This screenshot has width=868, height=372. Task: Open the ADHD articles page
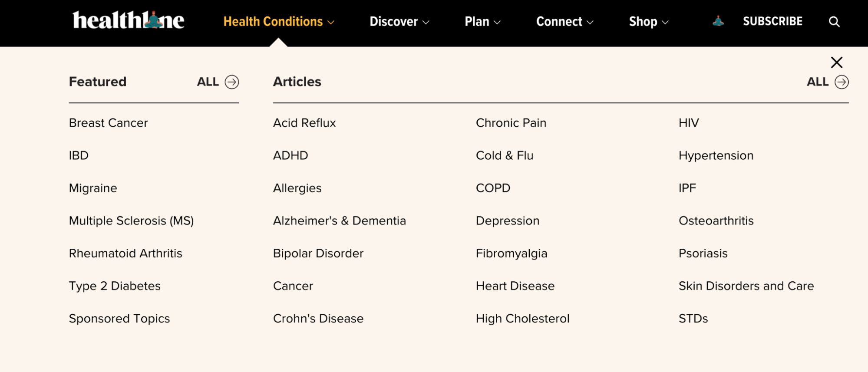(290, 155)
